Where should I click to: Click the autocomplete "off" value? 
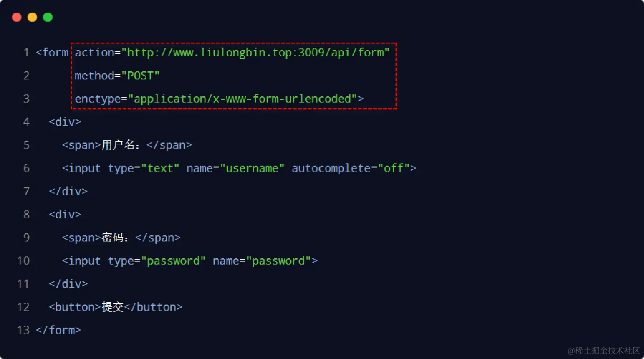tap(394, 168)
